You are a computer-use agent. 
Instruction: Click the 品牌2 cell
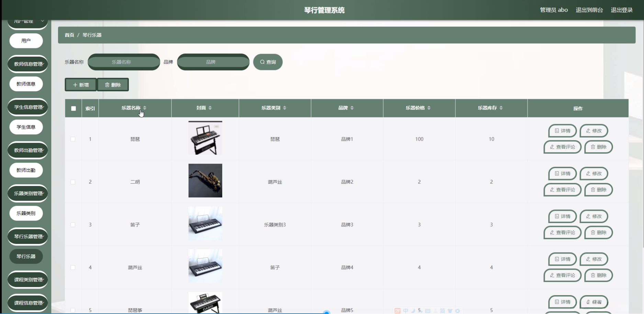(347, 182)
